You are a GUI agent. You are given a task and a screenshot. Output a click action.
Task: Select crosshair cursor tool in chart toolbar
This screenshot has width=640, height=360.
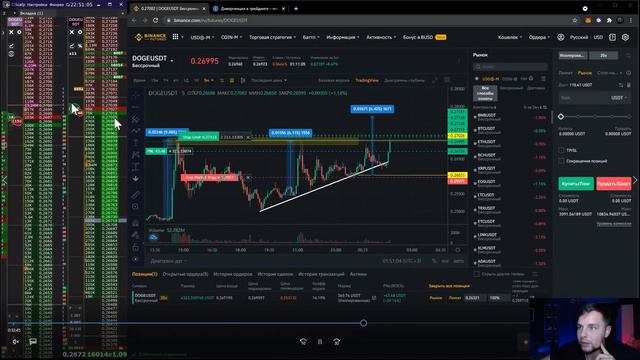tap(136, 95)
